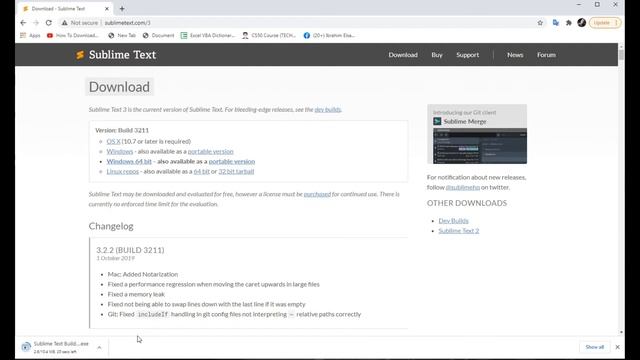Click the Chrome Update button
Image resolution: width=640 pixels, height=360 pixels.
click(x=605, y=23)
